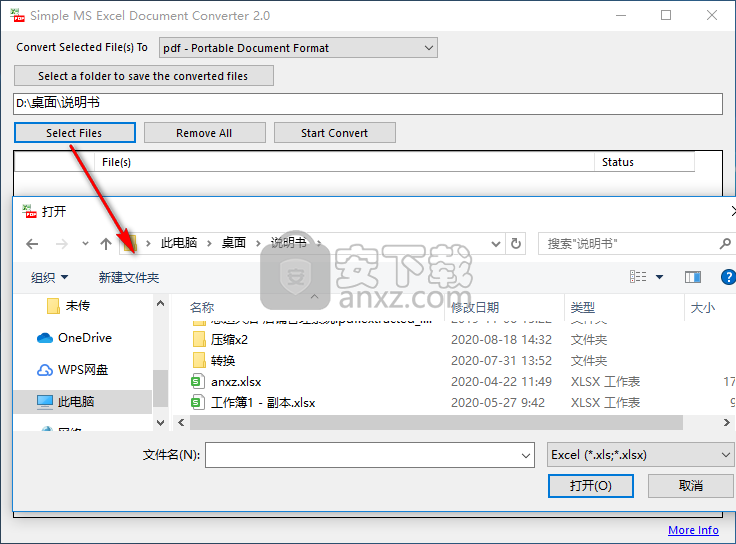Click breadcrumb arrow after 桌面
Viewport: 736px width, 544px height.
tap(258, 243)
